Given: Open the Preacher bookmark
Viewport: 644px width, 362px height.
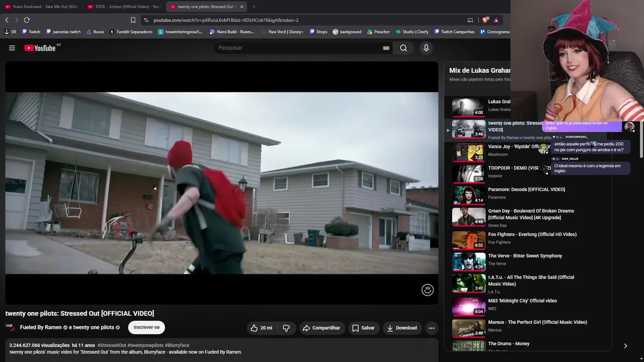Looking at the screenshot, I should pyautogui.click(x=378, y=32).
